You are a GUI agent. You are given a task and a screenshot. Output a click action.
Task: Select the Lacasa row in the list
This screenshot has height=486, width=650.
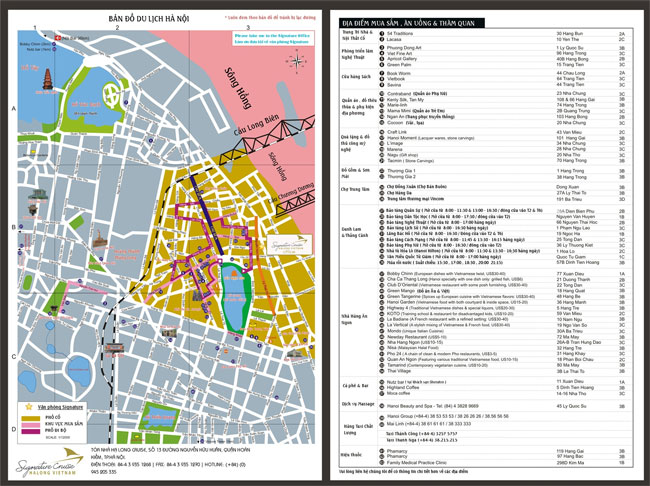(x=504, y=39)
